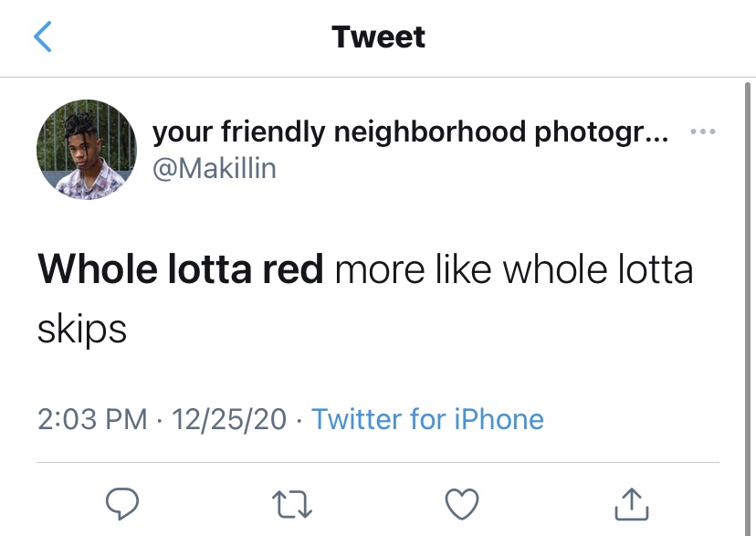The height and width of the screenshot is (536, 756).
Task: Click the truncated 'photogr...' part of name
Action: point(602,132)
